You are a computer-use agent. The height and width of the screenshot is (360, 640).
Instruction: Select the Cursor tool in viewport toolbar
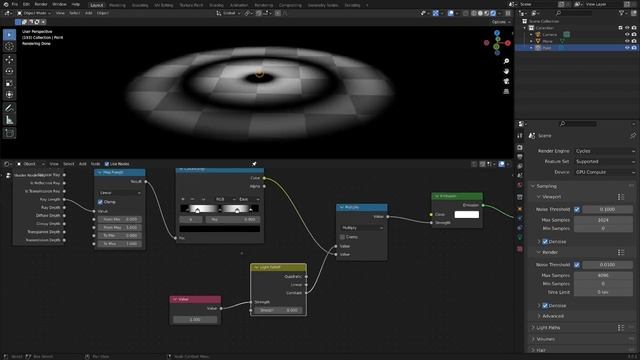pyautogui.click(x=9, y=47)
